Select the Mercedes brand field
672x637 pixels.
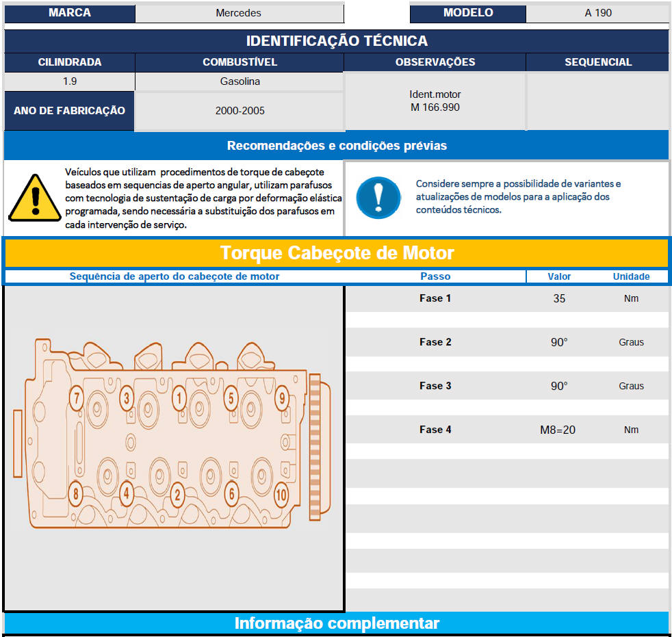pyautogui.click(x=239, y=13)
